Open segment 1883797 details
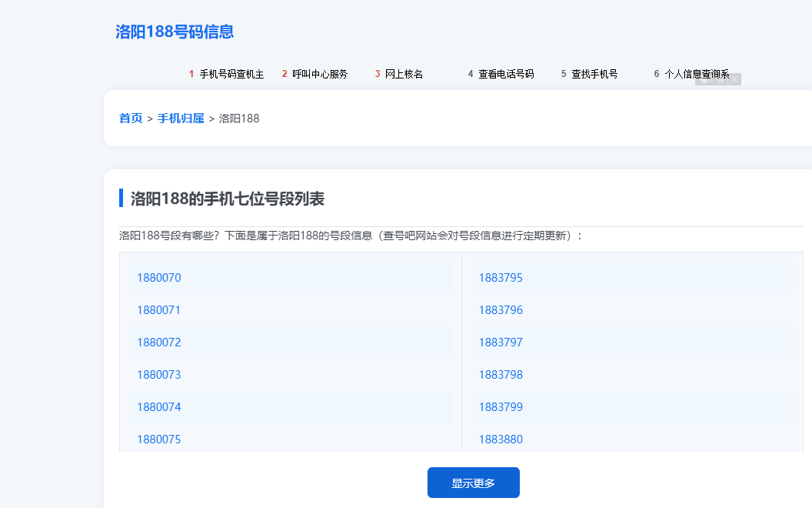This screenshot has height=508, width=812. pos(501,342)
